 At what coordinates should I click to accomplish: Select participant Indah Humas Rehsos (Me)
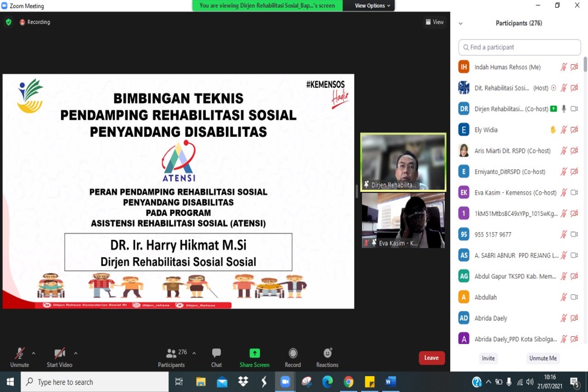[520, 67]
